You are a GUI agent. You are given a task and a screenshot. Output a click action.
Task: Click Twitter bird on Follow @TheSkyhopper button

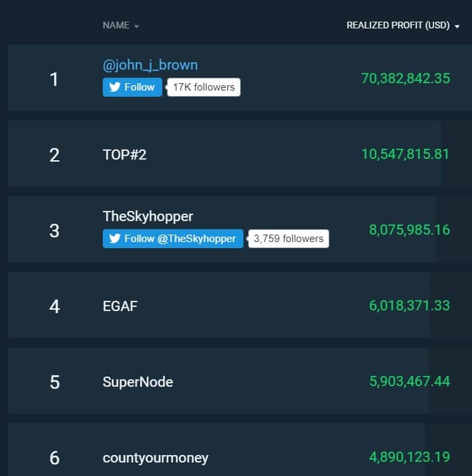click(114, 239)
